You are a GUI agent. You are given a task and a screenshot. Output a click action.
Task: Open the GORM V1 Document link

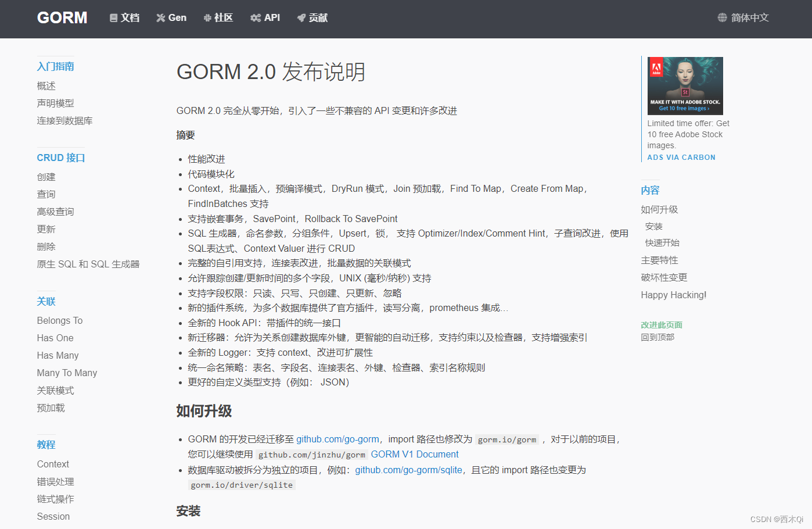414,454
